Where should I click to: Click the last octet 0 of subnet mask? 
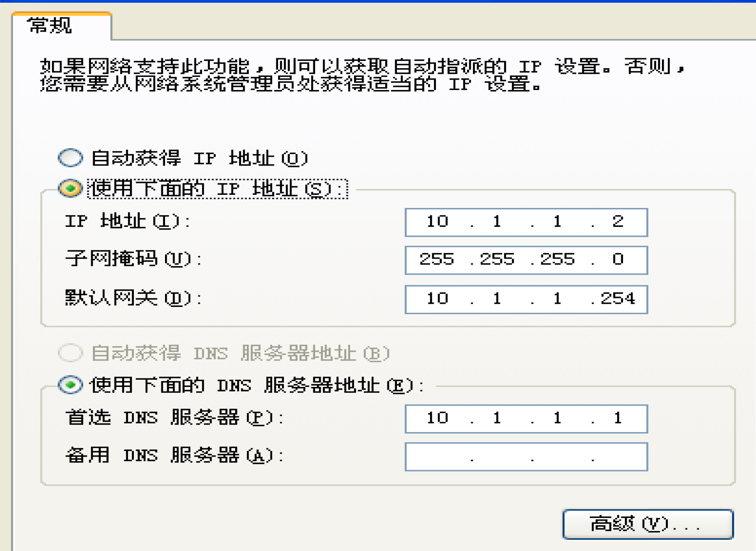(x=618, y=259)
